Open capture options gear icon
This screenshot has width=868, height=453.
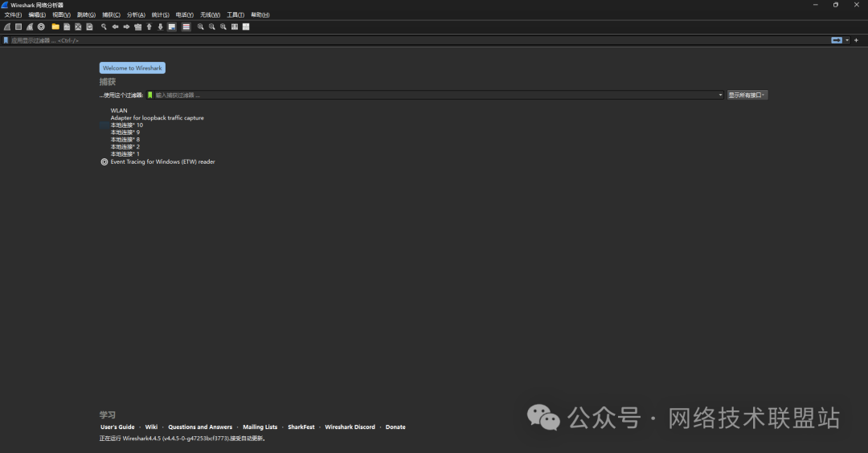click(41, 27)
